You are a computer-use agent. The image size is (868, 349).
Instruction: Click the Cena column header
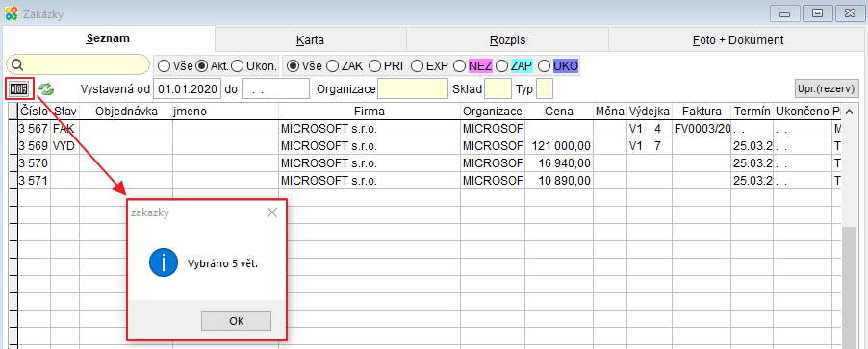pos(558,112)
